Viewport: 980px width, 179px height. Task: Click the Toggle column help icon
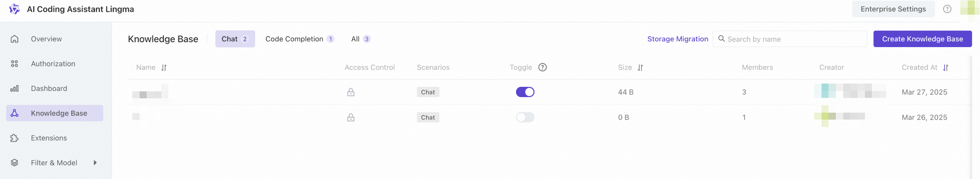[543, 67]
